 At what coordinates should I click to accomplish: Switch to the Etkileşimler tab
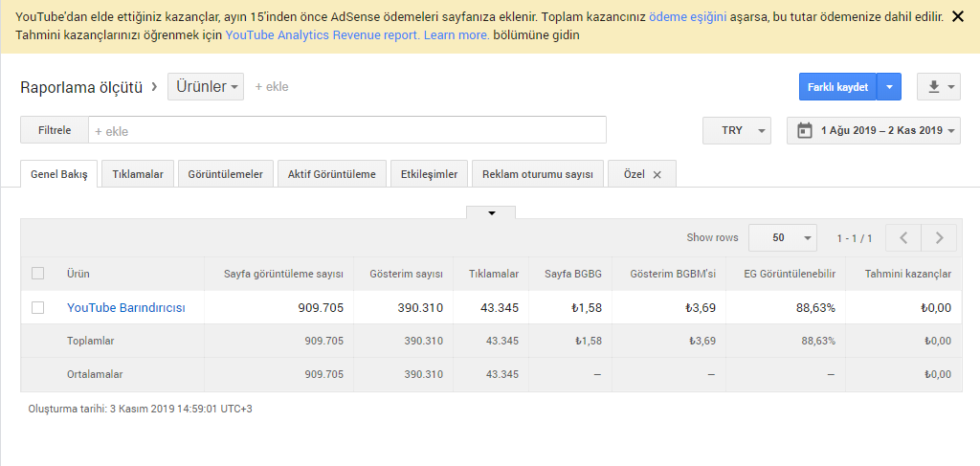pos(430,174)
